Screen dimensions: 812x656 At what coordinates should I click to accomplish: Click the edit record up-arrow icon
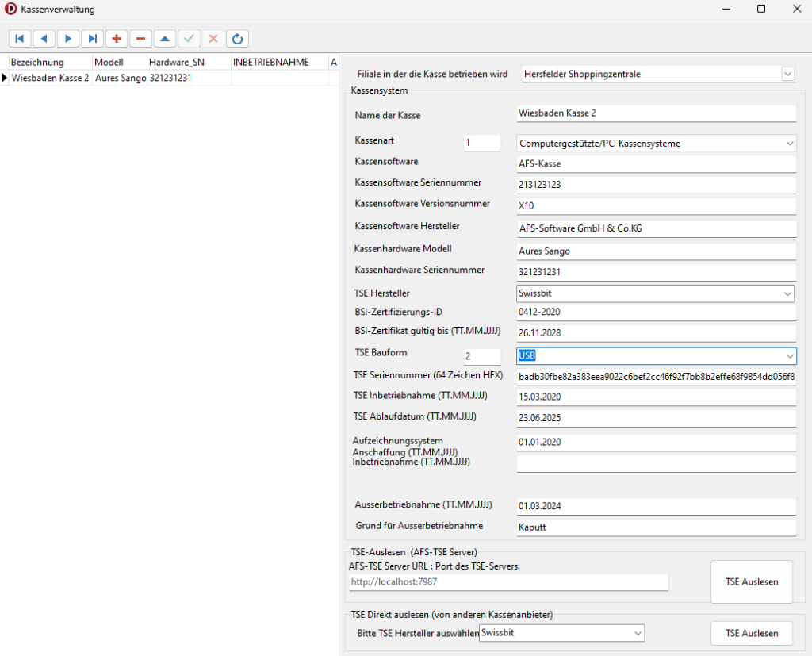[x=165, y=39]
